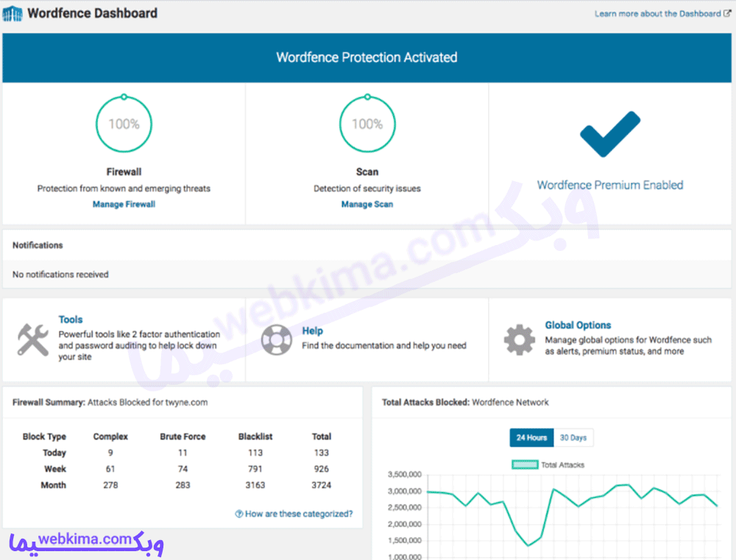Switch chart to 24 Hours tab
The height and width of the screenshot is (560, 736).
pos(531,438)
